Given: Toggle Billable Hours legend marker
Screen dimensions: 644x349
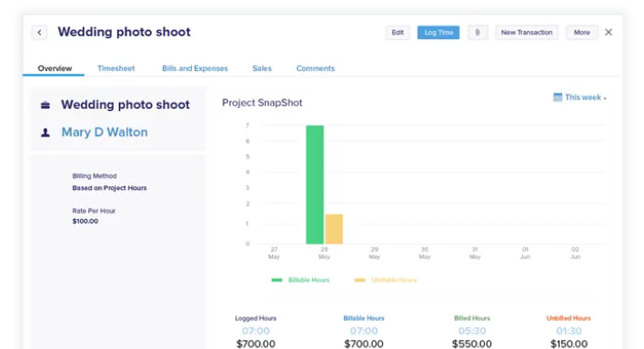Looking at the screenshot, I should (x=277, y=280).
